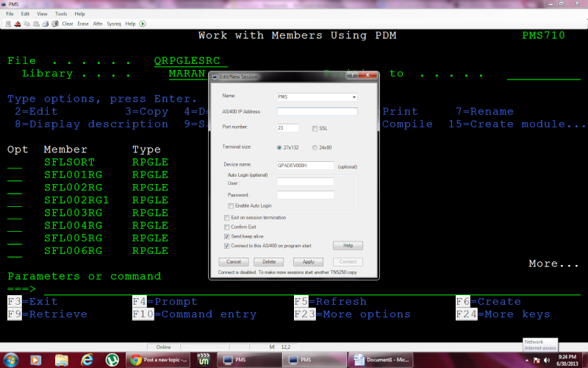
Task: Click the F10 function key hotspot
Action: pyautogui.click(x=143, y=314)
